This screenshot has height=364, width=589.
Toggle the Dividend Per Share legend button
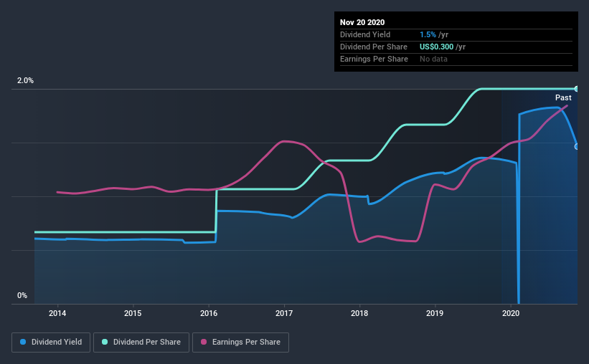click(x=141, y=343)
